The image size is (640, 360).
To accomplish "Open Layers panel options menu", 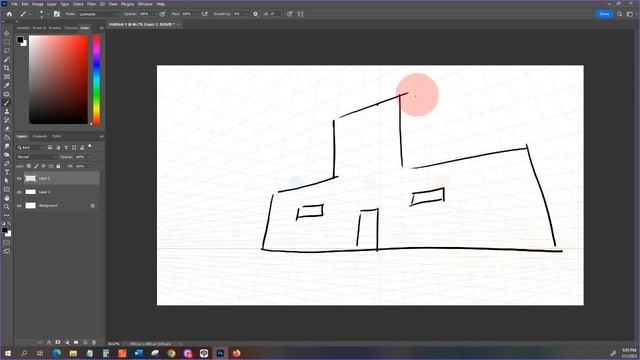I will pos(102,136).
